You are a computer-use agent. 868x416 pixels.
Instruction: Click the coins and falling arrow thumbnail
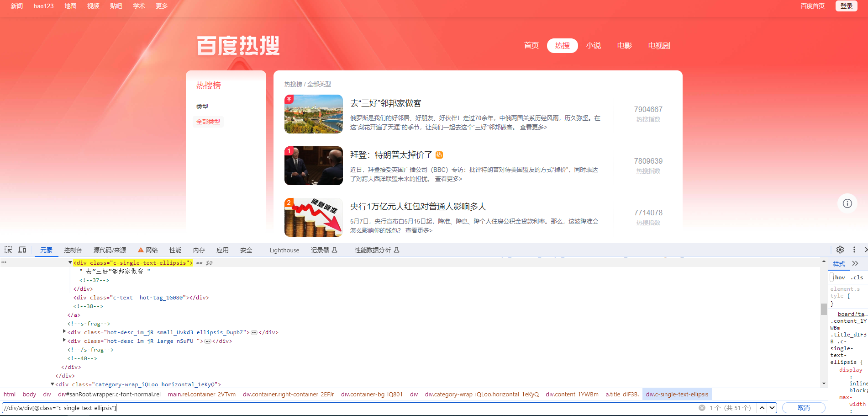click(314, 217)
